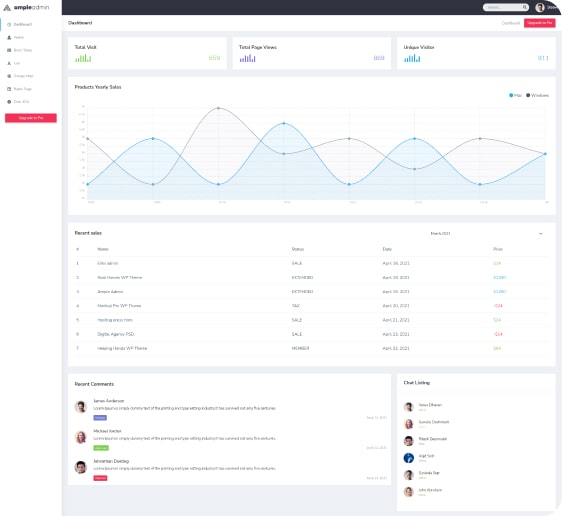Click Upgrade to Pro button in sidebar
The height and width of the screenshot is (516, 562).
pyautogui.click(x=31, y=118)
